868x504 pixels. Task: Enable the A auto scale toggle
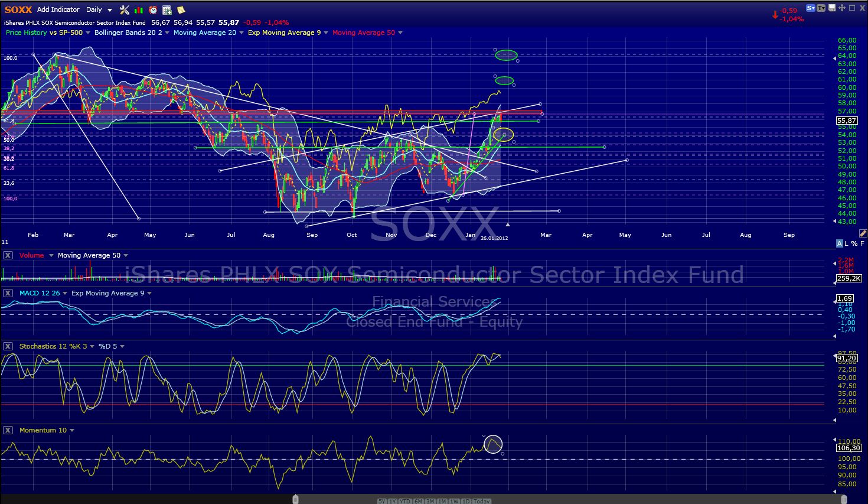(840, 243)
